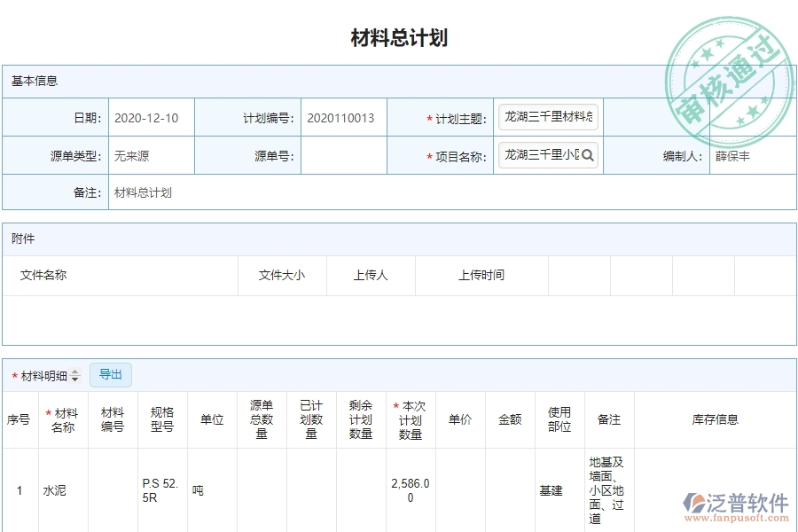Open project name search via magnifier icon

586,154
